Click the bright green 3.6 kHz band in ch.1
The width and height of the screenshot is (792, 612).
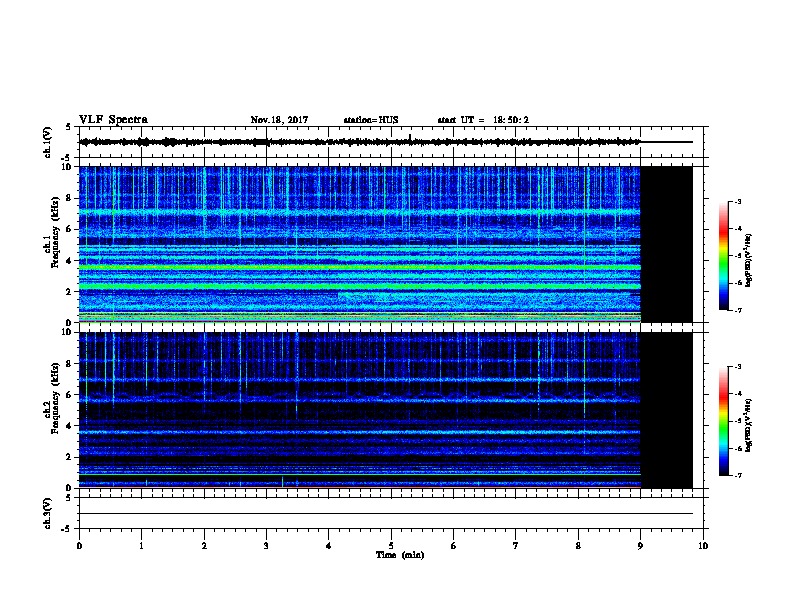(x=360, y=267)
